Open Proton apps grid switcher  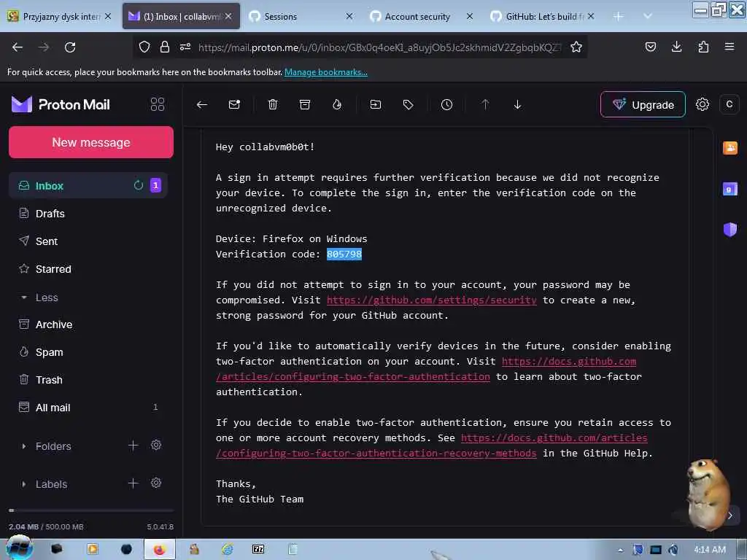click(x=158, y=104)
